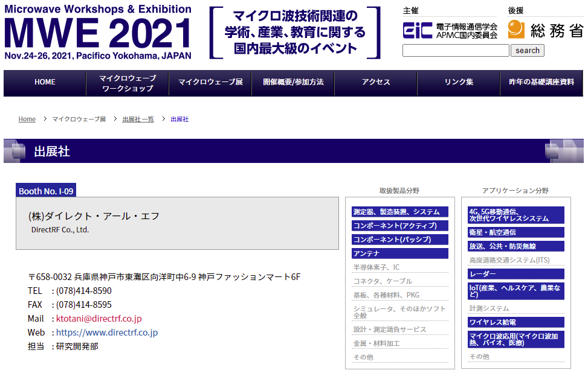The image size is (588, 376).
Task: Select 4G, 5G移動通信 application field
Action: click(x=516, y=215)
